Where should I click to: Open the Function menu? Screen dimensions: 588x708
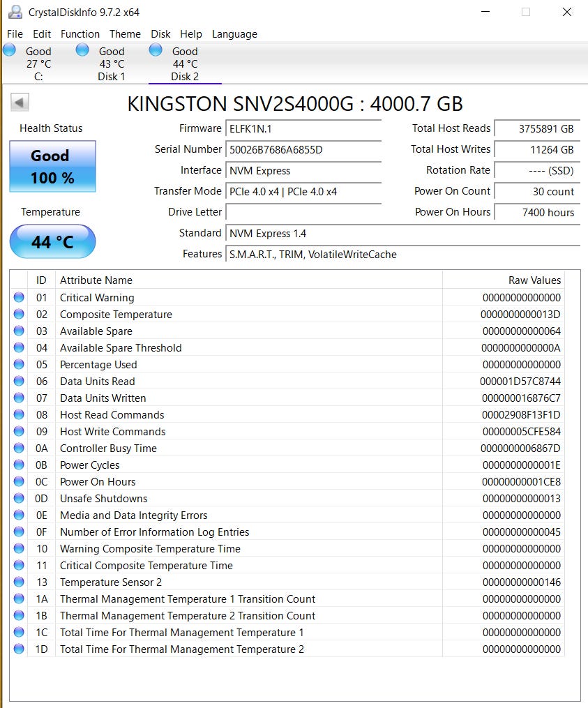[80, 34]
